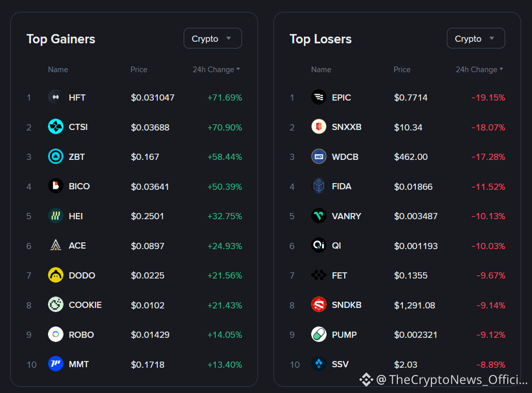This screenshot has height=393, width=532.
Task: Click the $0.2501 HEI price
Action: (147, 216)
